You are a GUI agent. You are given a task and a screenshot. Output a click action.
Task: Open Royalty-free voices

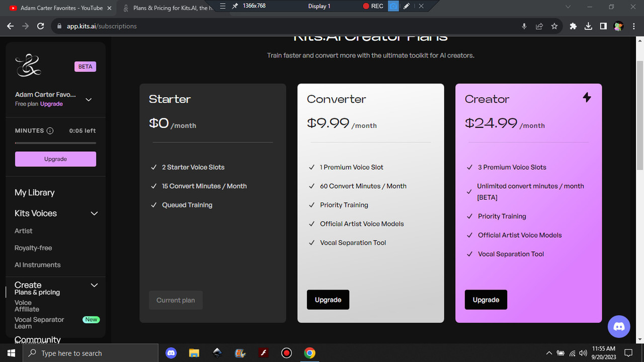pyautogui.click(x=33, y=248)
